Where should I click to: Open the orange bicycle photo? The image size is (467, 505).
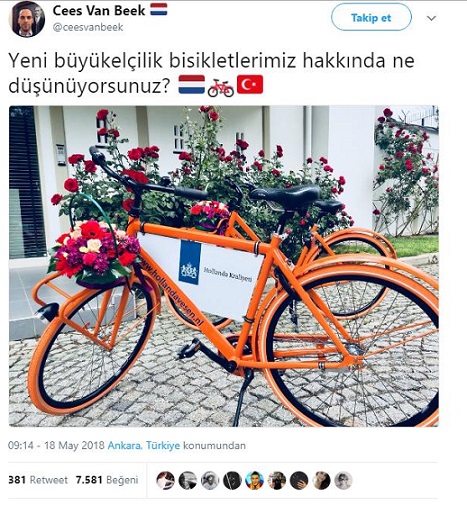pyautogui.click(x=224, y=266)
